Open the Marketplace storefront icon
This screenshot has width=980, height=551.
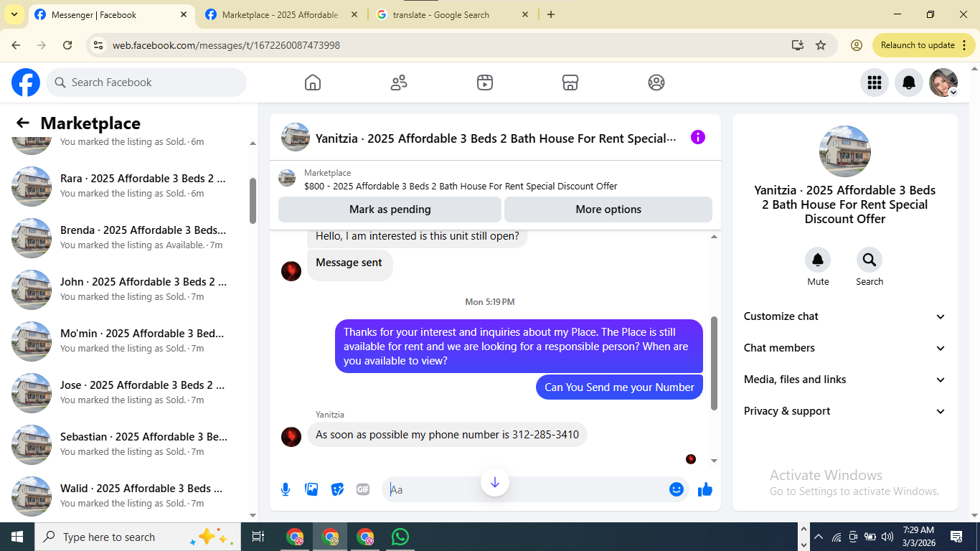(x=570, y=83)
